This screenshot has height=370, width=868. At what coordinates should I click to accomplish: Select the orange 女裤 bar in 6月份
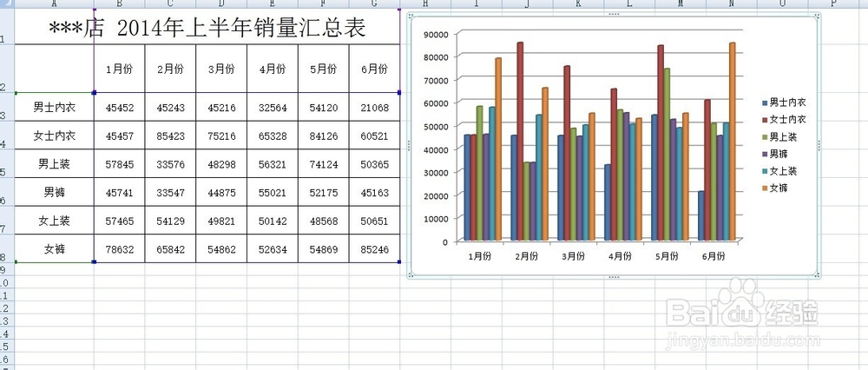coord(733,142)
